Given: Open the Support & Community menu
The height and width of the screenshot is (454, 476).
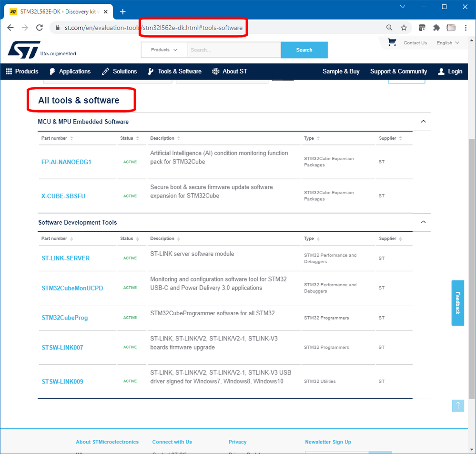Looking at the screenshot, I should click(399, 72).
